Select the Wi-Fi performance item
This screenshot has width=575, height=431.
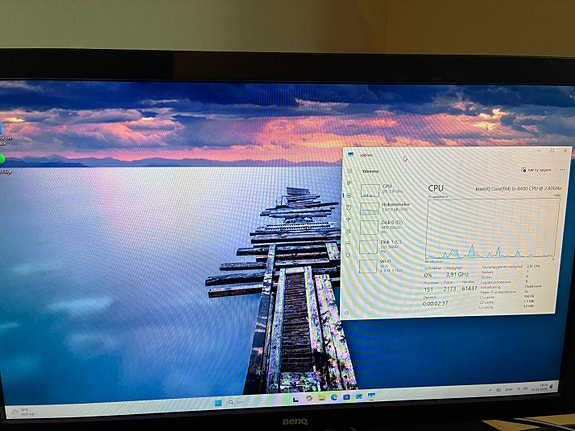click(x=381, y=266)
